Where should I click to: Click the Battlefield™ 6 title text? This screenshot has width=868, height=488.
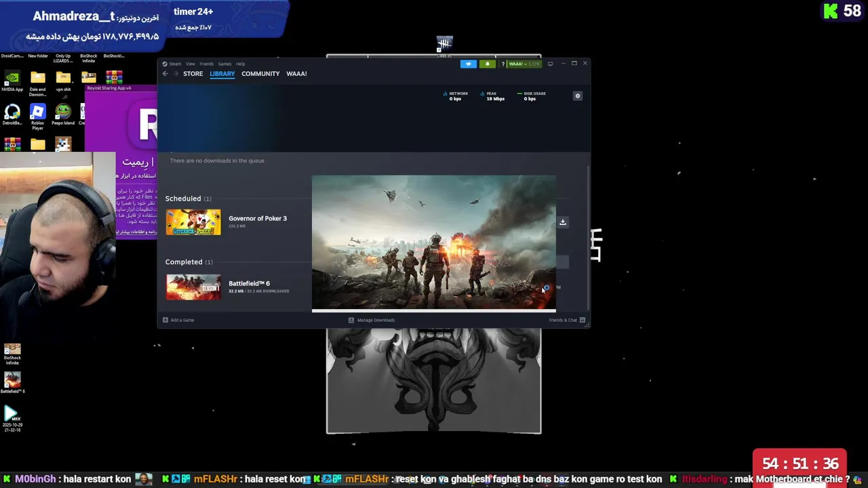tap(249, 283)
